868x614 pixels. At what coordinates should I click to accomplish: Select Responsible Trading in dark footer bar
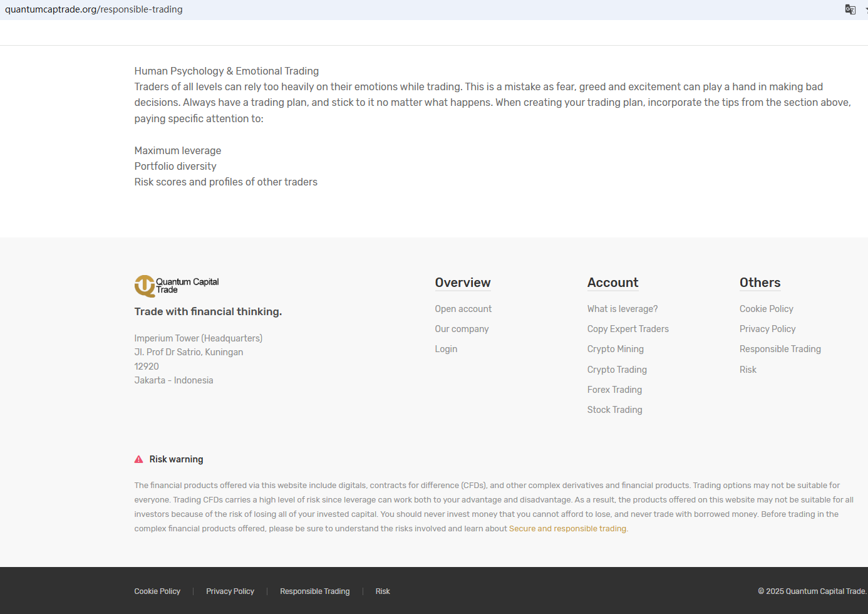click(314, 591)
